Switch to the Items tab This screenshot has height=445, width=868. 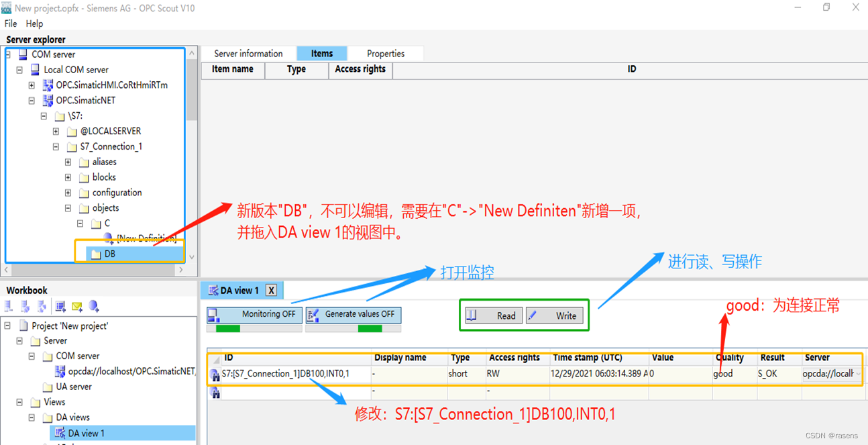(x=322, y=54)
